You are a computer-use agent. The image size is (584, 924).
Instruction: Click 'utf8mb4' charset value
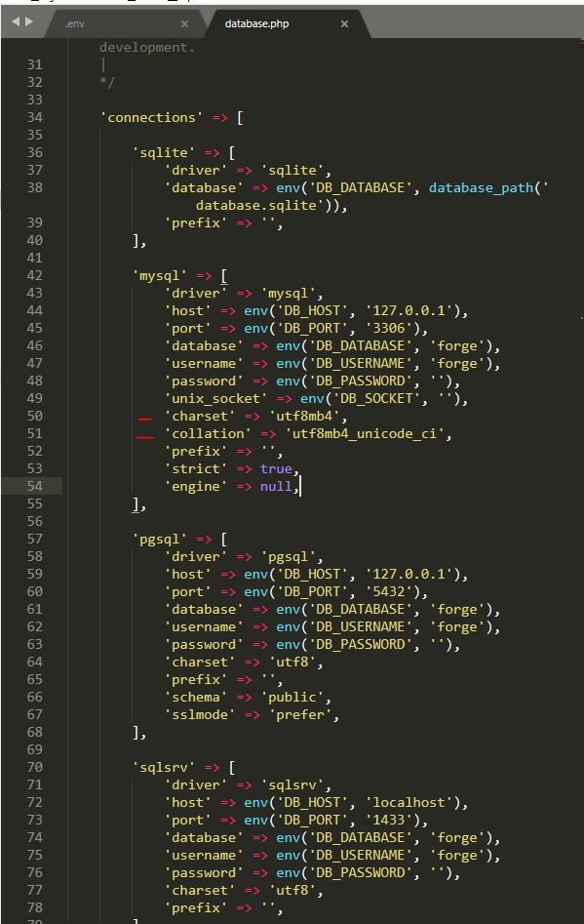[304, 416]
